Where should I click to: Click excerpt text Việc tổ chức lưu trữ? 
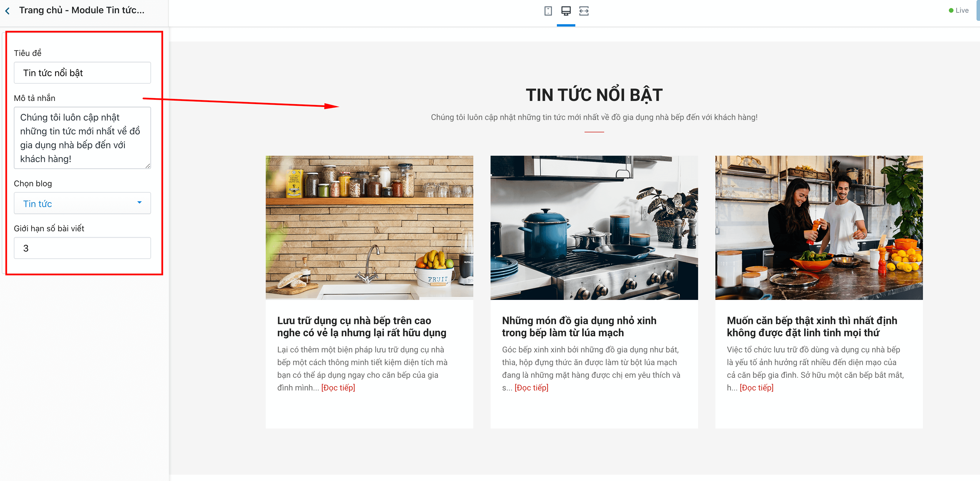(815, 368)
